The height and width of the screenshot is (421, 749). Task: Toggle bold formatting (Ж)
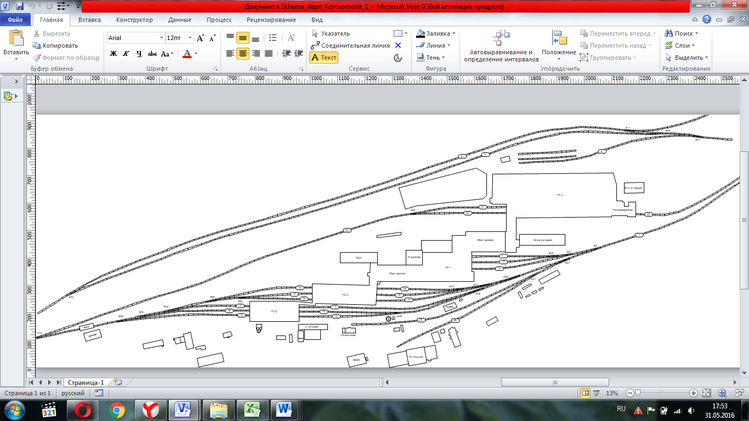[113, 54]
